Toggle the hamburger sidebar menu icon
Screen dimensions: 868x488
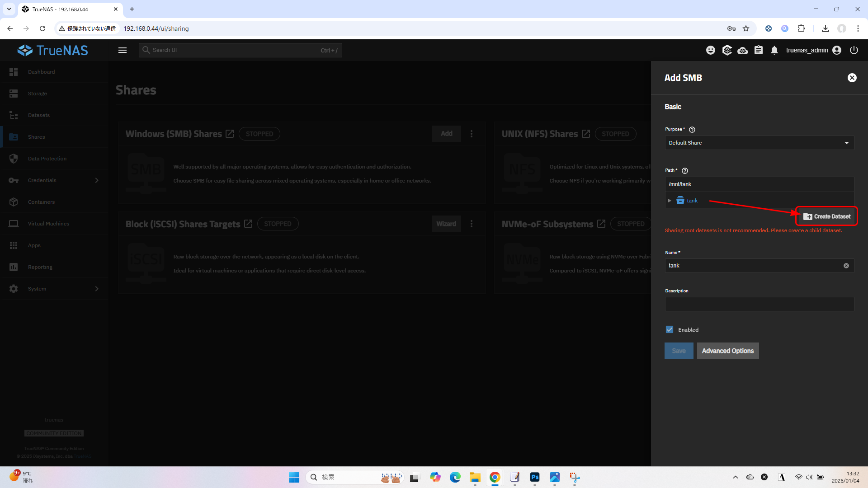123,50
